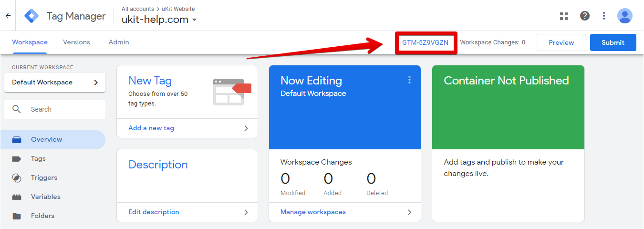This screenshot has height=229, width=644.
Task: Click the Add tags and publish message
Action: click(x=504, y=168)
